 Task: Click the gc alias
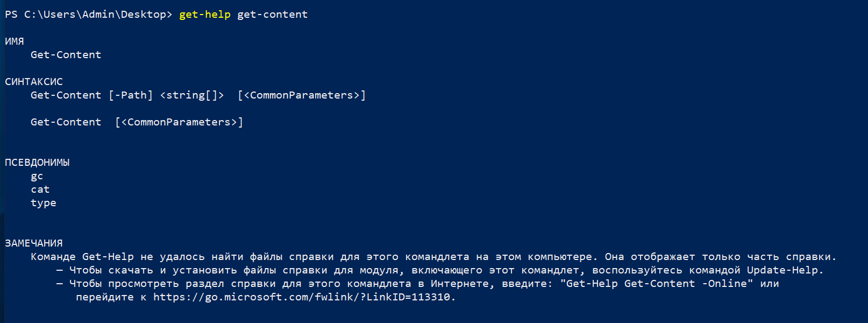click(x=37, y=176)
